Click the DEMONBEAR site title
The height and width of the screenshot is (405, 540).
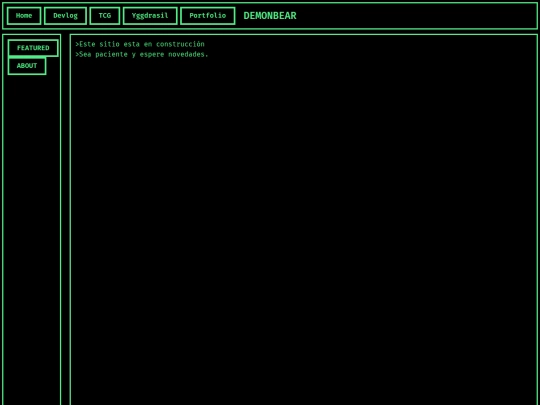tap(270, 16)
